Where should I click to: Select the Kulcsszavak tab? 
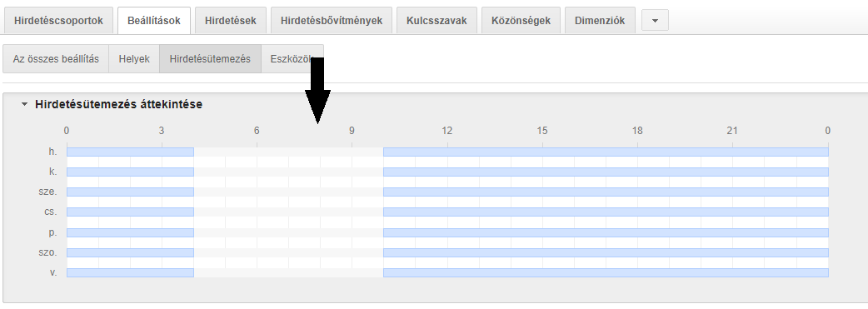(x=436, y=21)
